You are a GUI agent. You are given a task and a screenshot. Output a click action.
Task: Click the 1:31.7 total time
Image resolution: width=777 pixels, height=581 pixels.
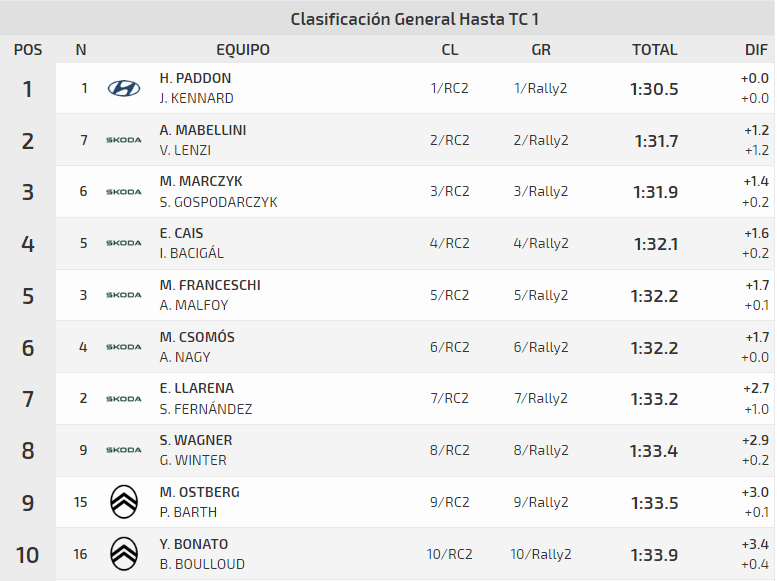[x=656, y=141]
